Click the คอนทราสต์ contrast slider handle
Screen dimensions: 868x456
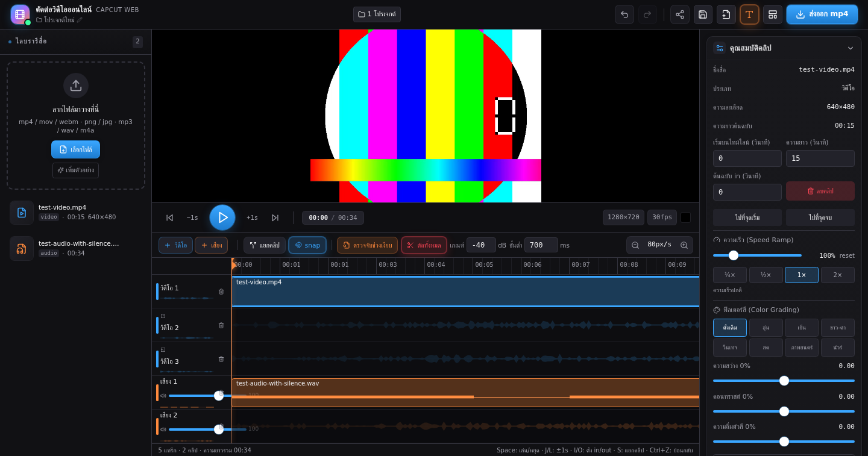784,411
